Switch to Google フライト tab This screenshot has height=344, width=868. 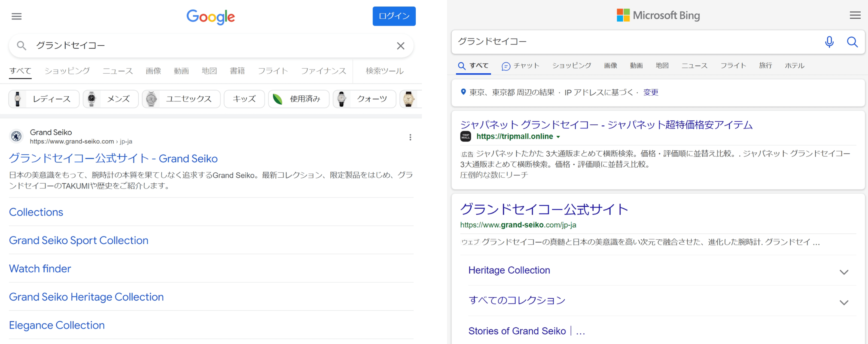(x=273, y=71)
